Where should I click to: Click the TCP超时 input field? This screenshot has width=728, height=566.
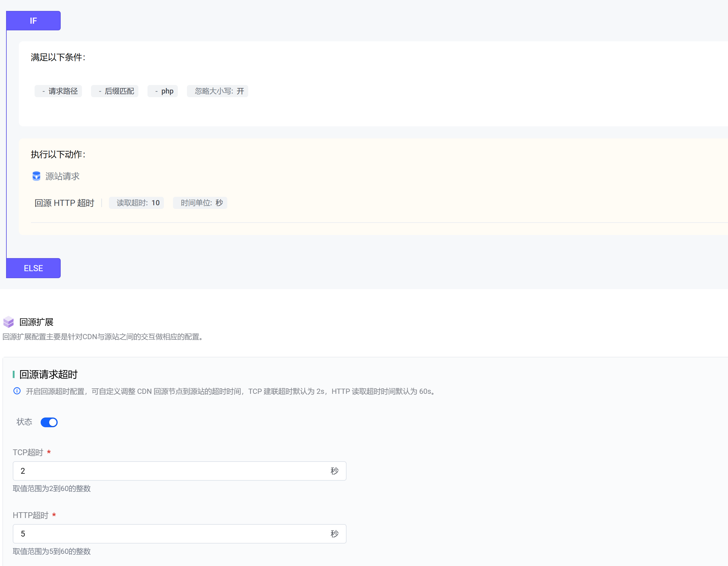[167, 471]
